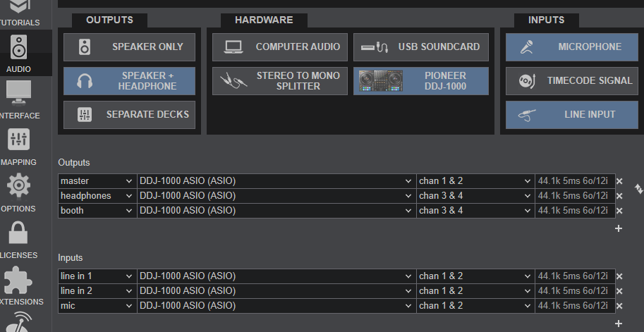The width and height of the screenshot is (644, 332).
Task: Open the line in 1 type dropdown
Action: tap(97, 276)
